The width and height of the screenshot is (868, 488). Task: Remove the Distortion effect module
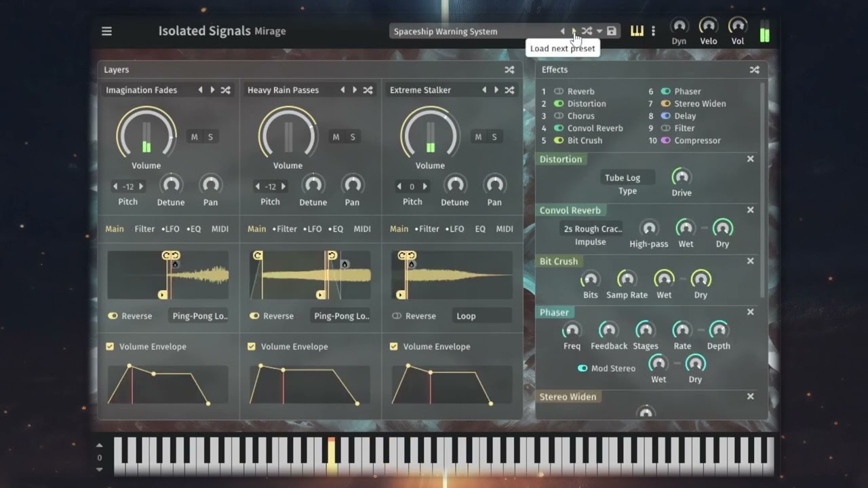click(751, 159)
